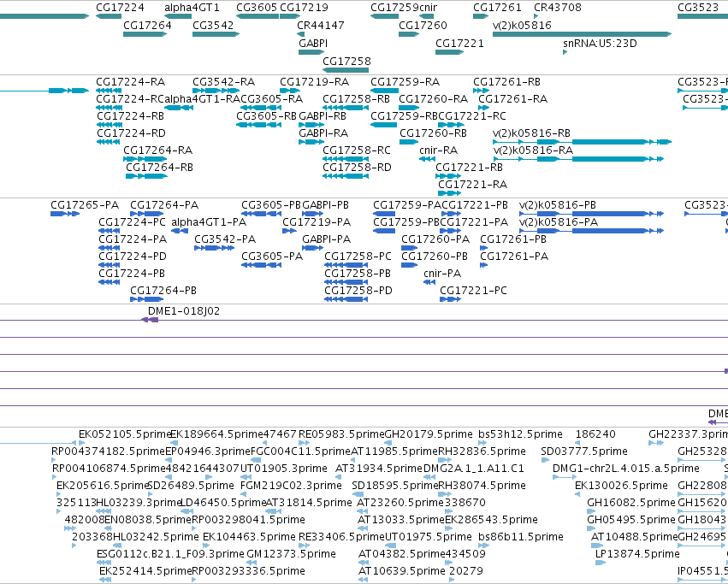Image resolution: width=728 pixels, height=584 pixels.
Task: Select the small CR44147 gene glyph
Action: 301,34
